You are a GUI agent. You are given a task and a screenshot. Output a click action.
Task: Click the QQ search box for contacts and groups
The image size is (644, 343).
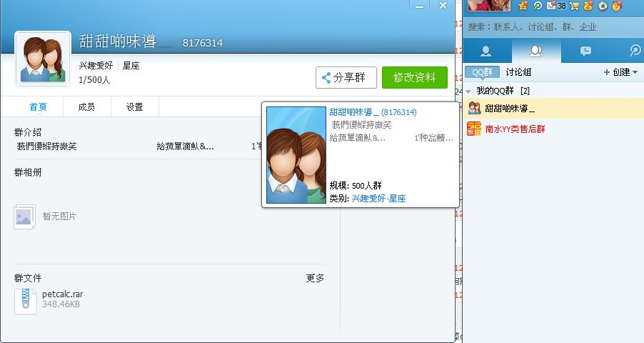click(553, 27)
